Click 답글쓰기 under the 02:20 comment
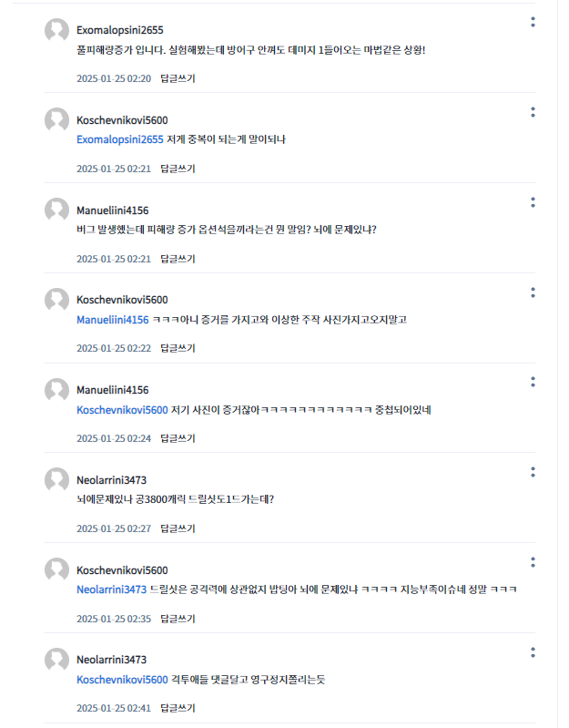This screenshot has height=728, width=569. coord(178,78)
